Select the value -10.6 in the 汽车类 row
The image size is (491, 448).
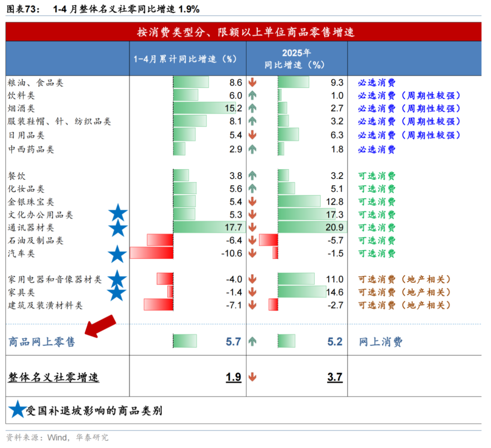(x=231, y=253)
